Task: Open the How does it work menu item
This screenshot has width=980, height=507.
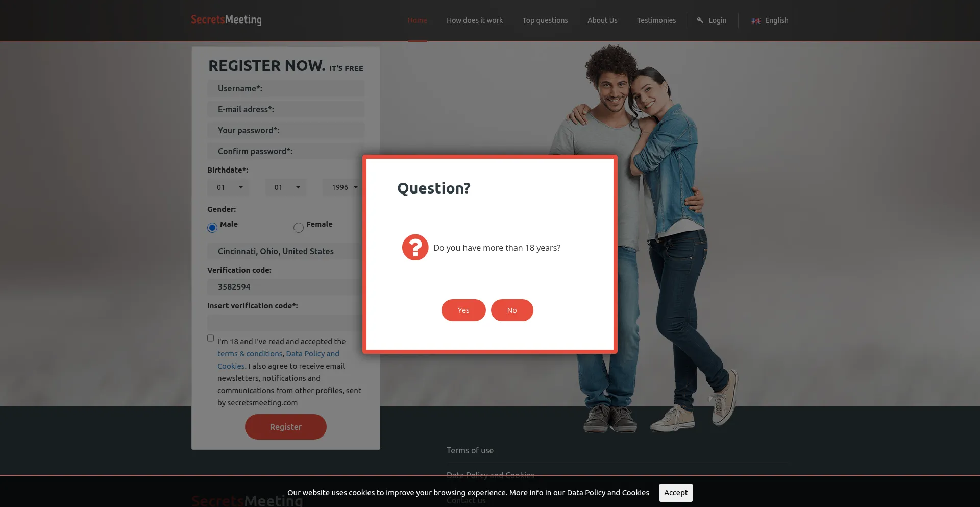Action: [x=475, y=20]
